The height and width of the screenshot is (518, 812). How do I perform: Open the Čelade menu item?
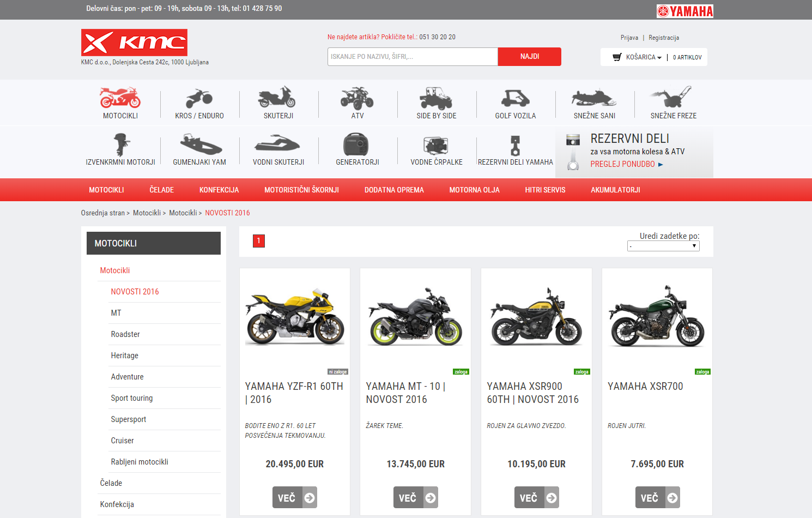(x=162, y=190)
